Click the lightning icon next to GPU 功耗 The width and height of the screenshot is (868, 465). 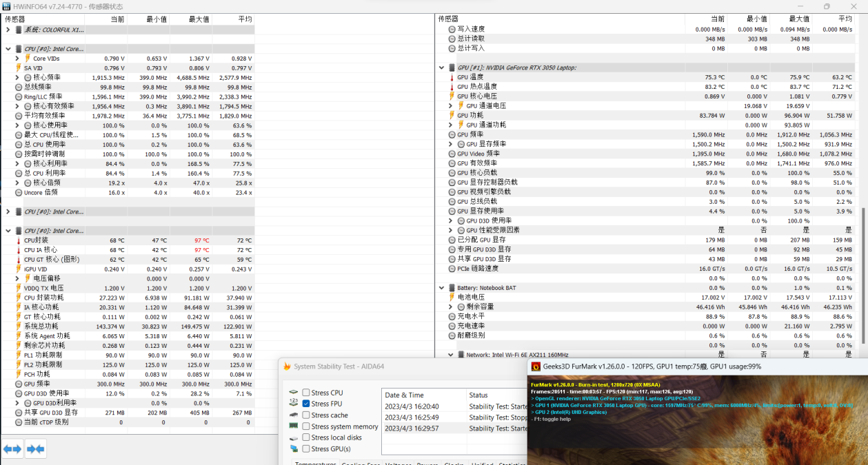click(x=452, y=116)
